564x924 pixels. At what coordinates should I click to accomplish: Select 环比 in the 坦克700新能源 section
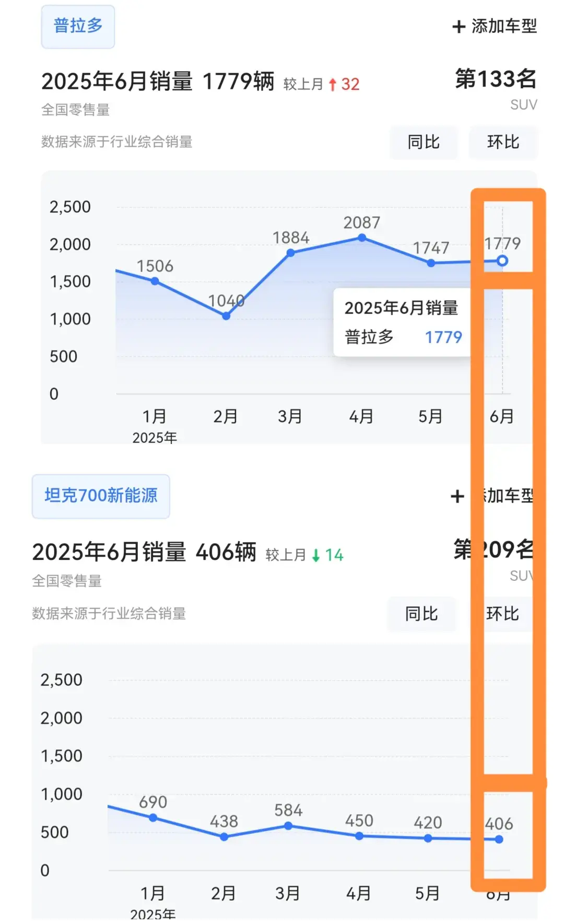tap(502, 614)
